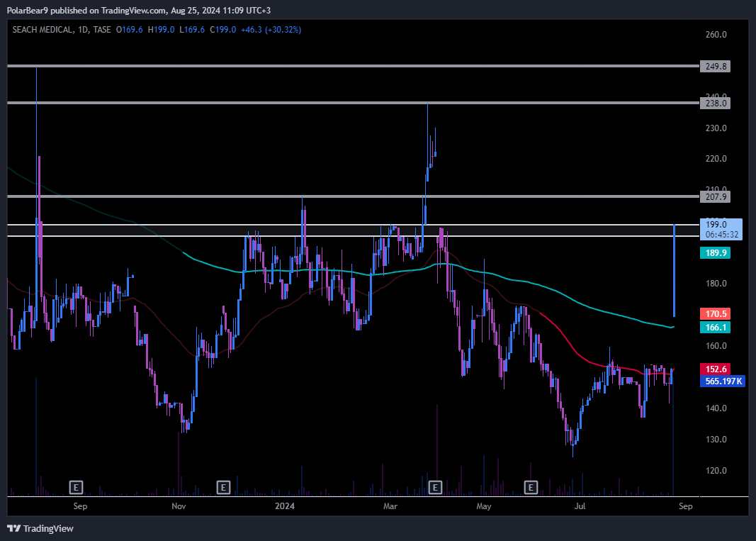Viewport: 756px width, 541px height.
Task: Click the close value C199.0
Action: tap(222, 30)
